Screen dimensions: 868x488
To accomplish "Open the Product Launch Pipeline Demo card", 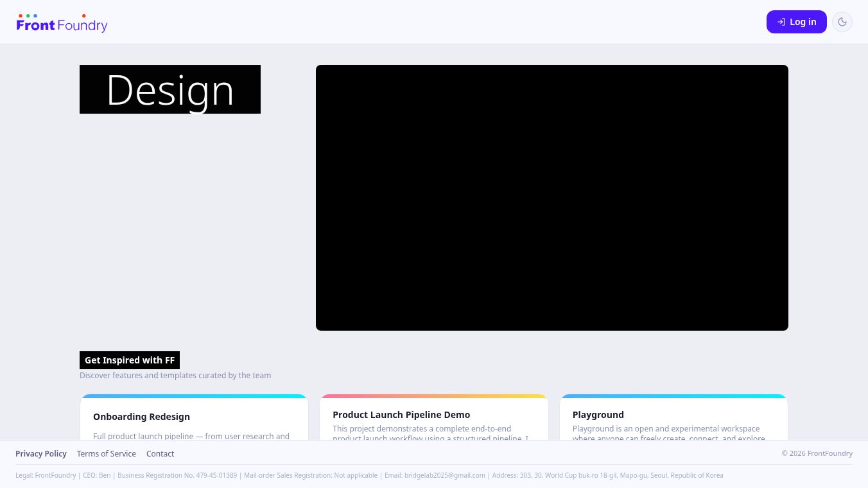I will [434, 417].
